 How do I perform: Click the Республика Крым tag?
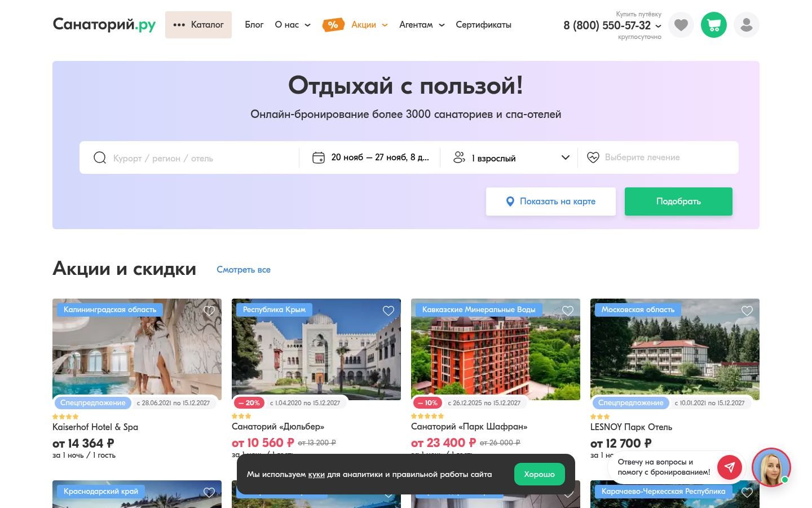click(274, 309)
